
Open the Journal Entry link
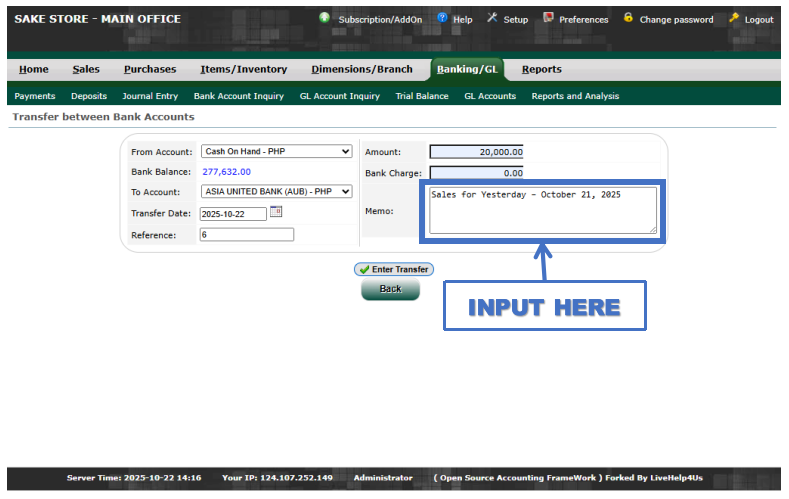[150, 96]
